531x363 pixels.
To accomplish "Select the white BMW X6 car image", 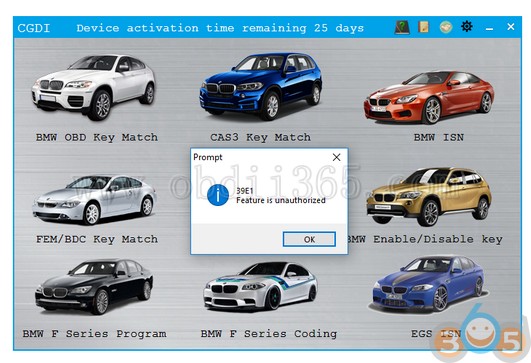I will (x=94, y=87).
